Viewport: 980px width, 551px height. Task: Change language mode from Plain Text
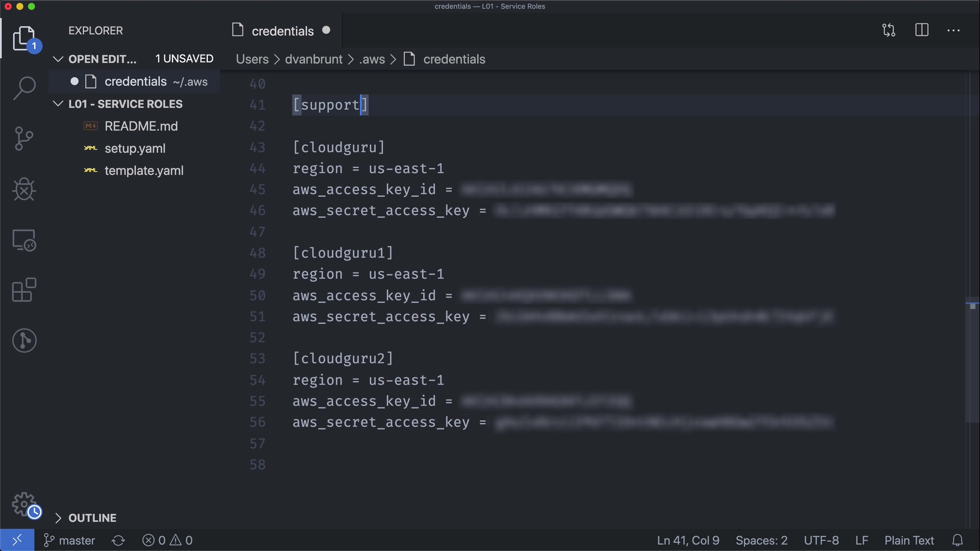[909, 540]
